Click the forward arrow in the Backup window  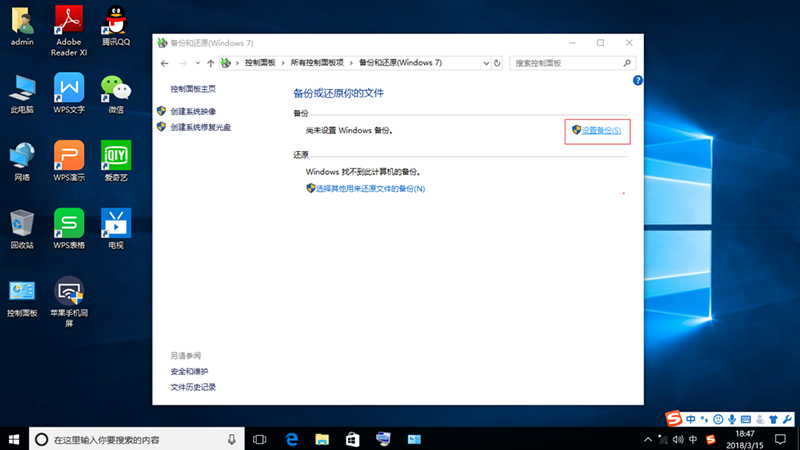[183, 63]
